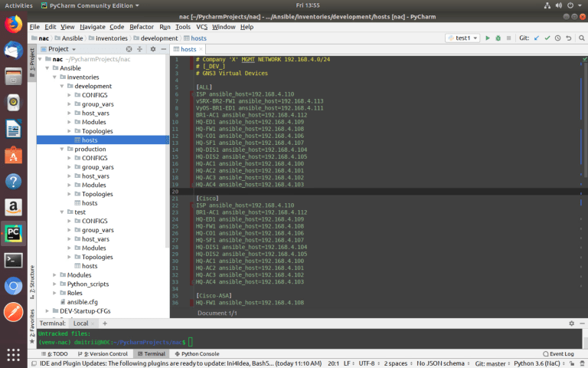Run the test1 configuration with green play icon

488,38
